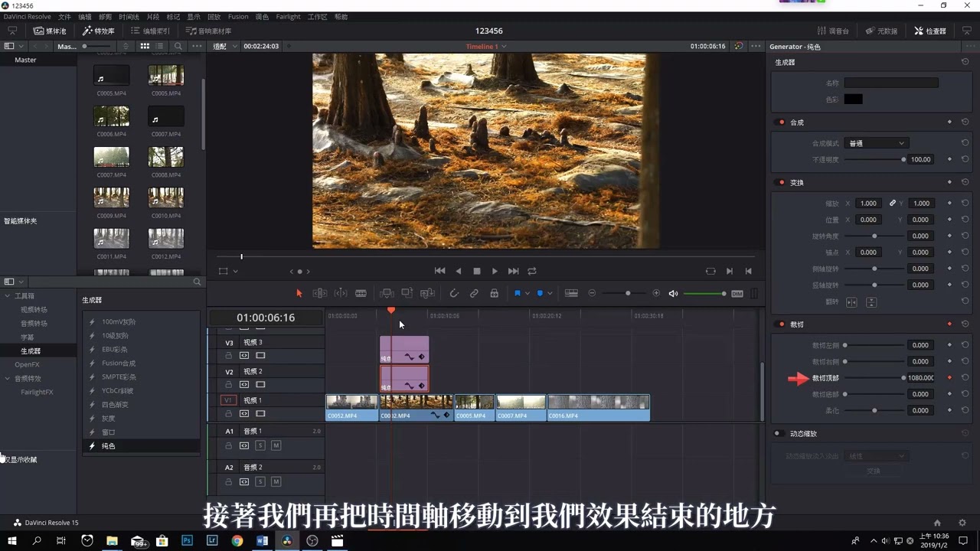Select the trim edit mode tool
980x551 pixels.
[x=320, y=293]
